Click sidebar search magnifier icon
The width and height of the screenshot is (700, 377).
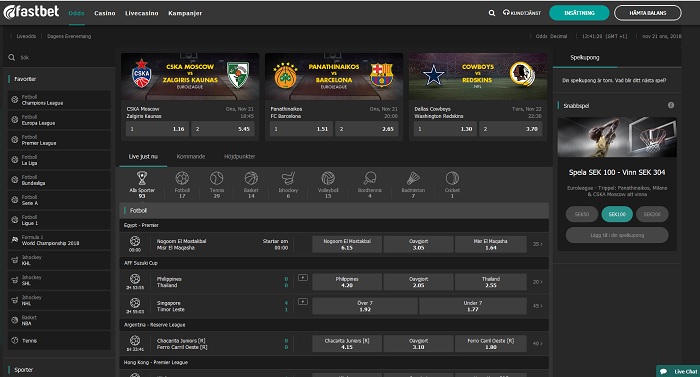coord(12,58)
